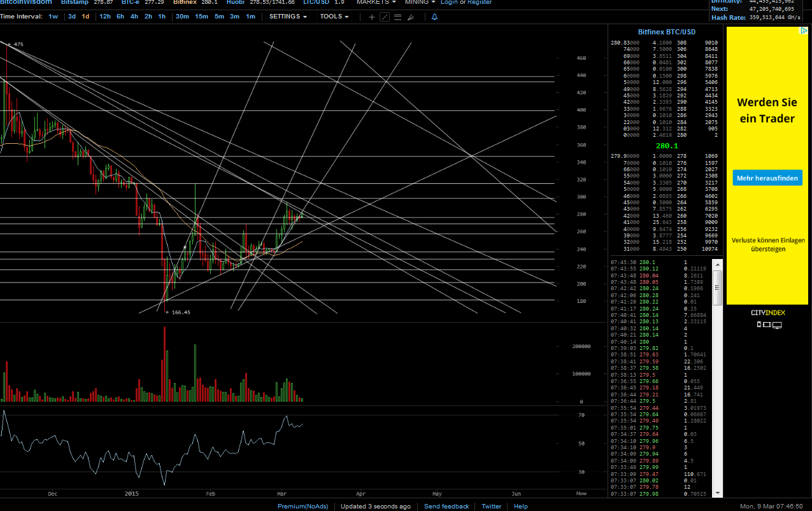812x511 pixels.
Task: Click the trade list scrollbar thumb
Action: (717, 288)
